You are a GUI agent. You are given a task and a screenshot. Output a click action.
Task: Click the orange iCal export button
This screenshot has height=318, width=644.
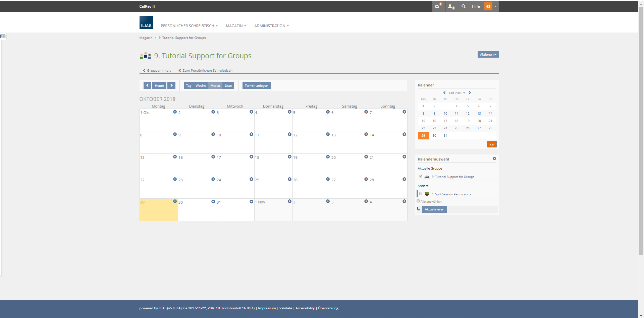tap(491, 144)
